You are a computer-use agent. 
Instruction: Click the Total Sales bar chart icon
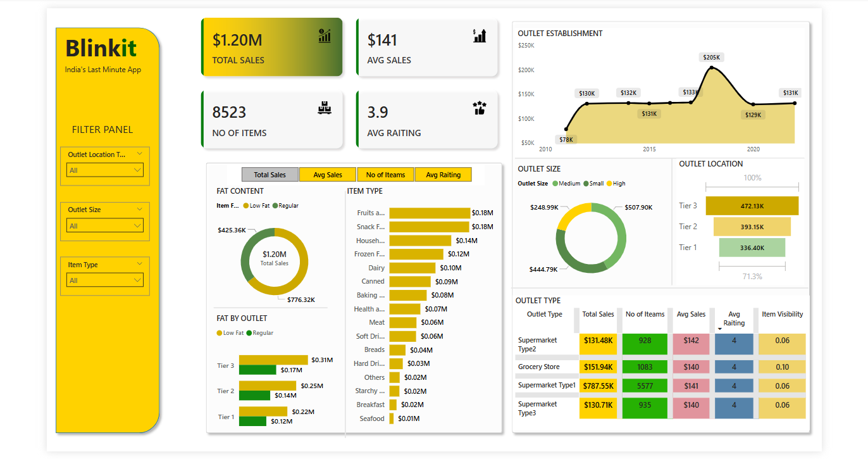pos(325,35)
